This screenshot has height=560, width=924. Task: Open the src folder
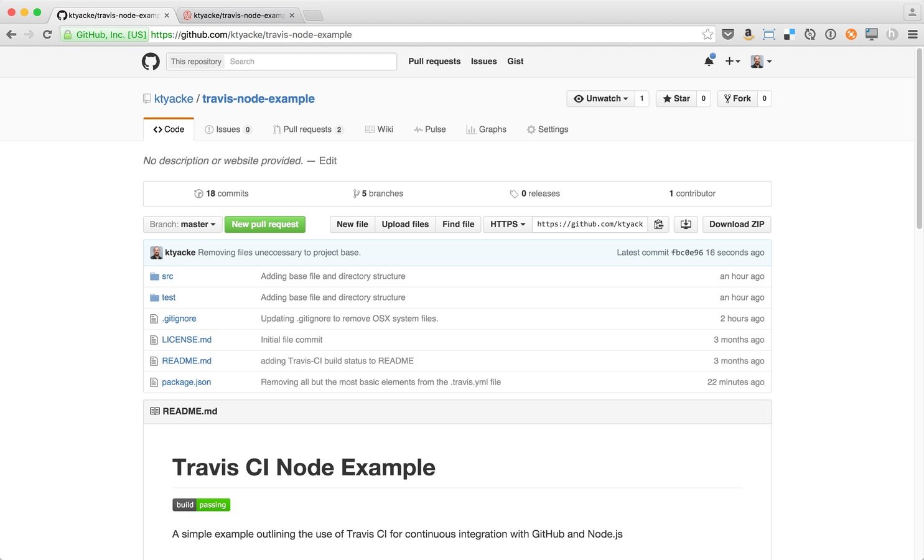167,276
